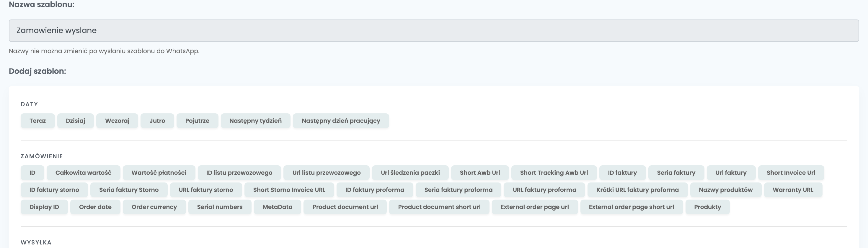Add 'Product document url' variable
Screen dimensions: 868x248
(x=345, y=207)
